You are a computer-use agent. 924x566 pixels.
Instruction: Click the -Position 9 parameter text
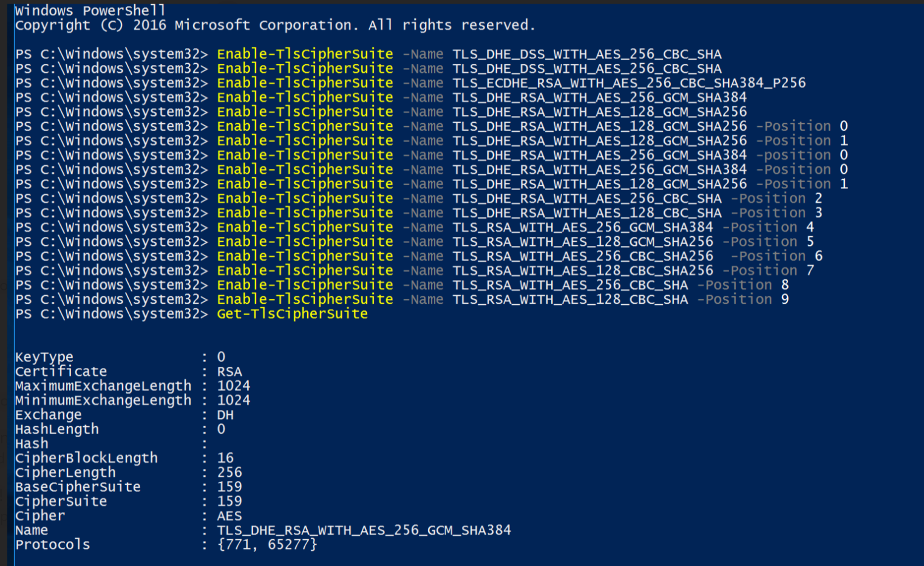742,299
